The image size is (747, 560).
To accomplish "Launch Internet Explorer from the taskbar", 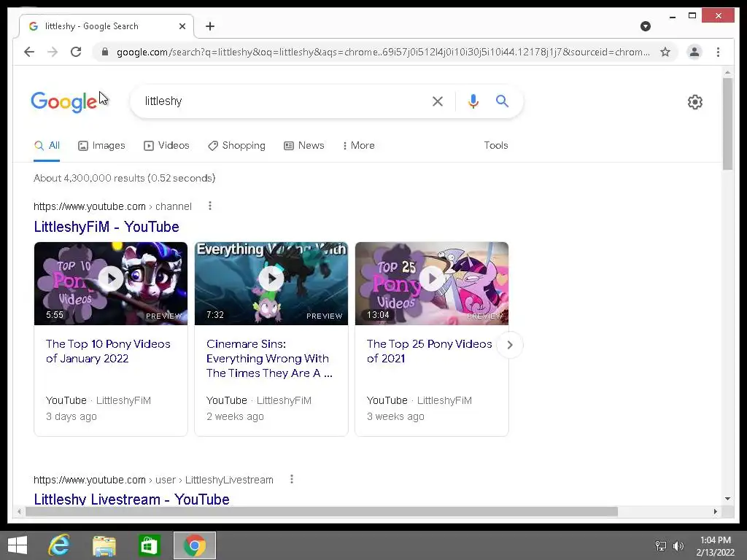I will point(59,545).
